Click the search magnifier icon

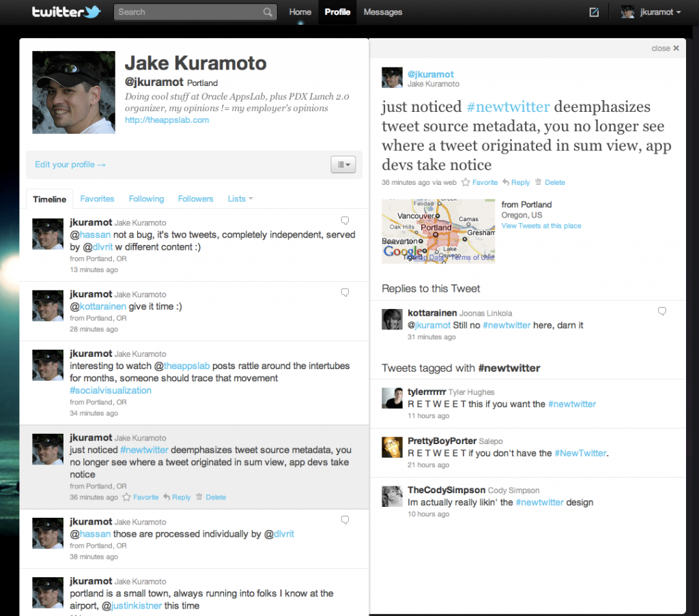tap(268, 12)
